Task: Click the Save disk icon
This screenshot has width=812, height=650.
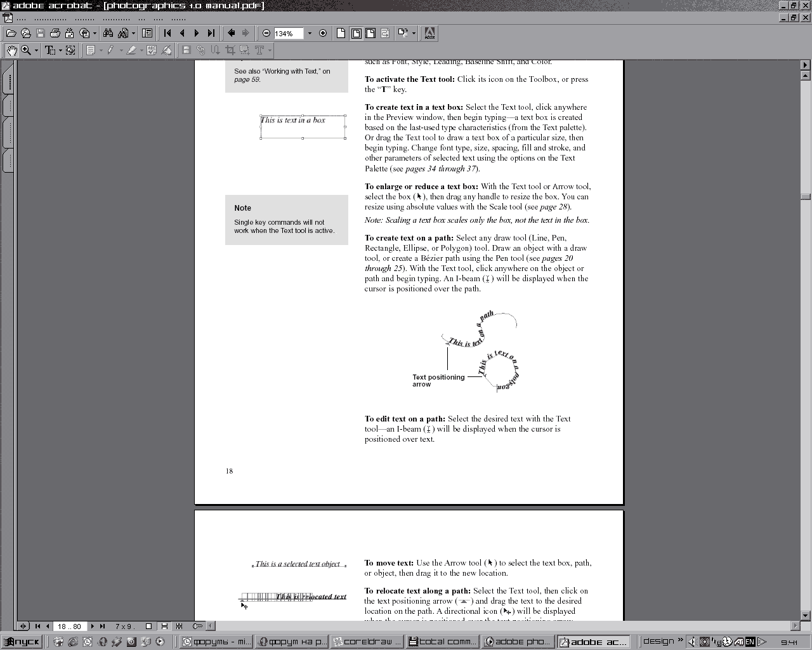Action: pyautogui.click(x=40, y=33)
